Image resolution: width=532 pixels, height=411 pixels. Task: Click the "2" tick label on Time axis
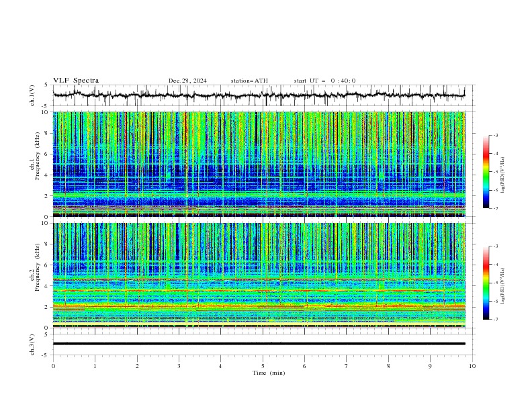137,366
